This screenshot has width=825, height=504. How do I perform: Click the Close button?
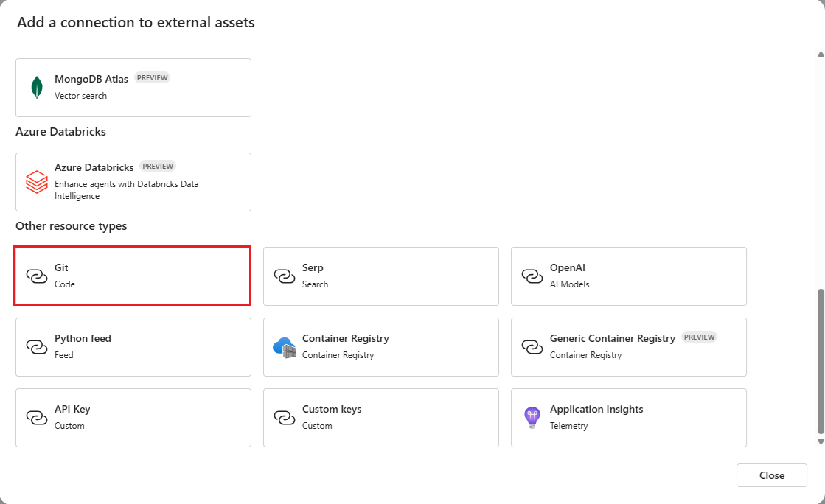point(771,475)
